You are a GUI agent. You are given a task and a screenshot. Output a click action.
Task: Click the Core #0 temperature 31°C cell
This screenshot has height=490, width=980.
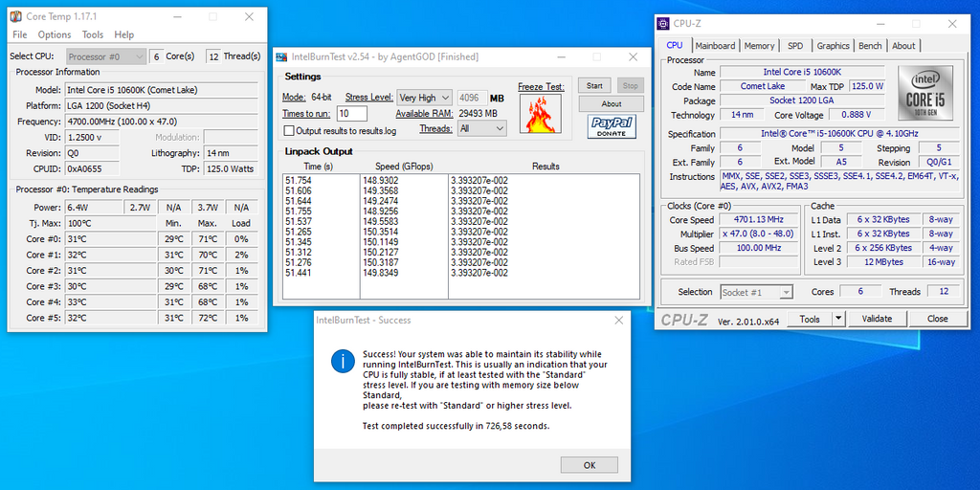coord(110,239)
